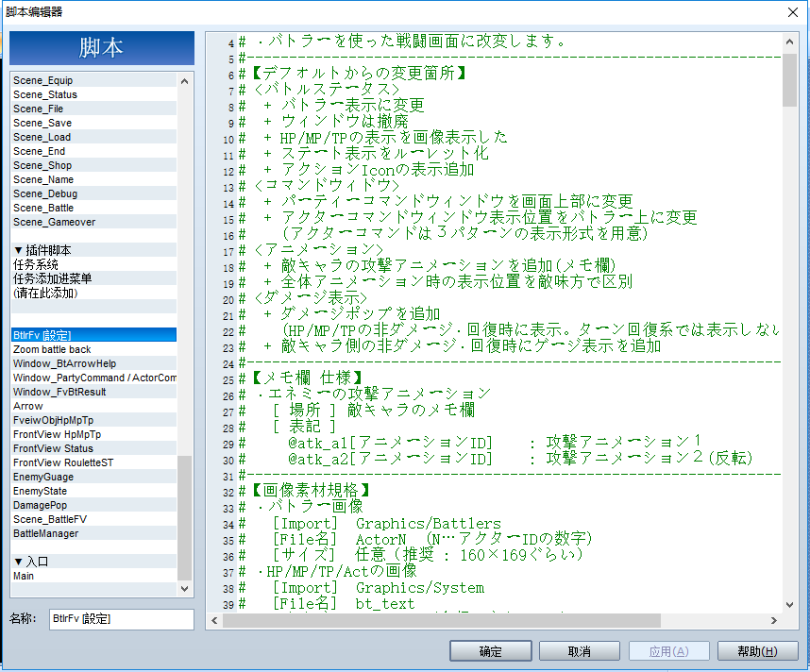Select the Window_FvBtResult script
This screenshot has width=810, height=672.
(94, 392)
